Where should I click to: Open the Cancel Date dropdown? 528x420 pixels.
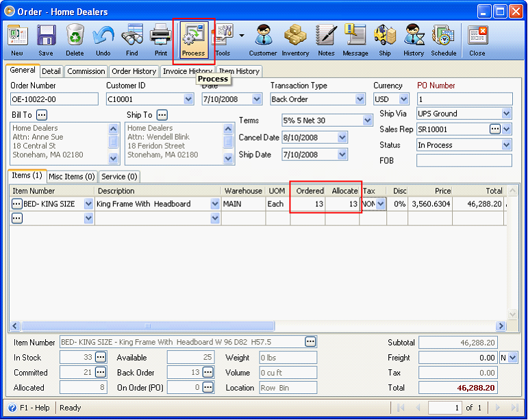pos(342,138)
